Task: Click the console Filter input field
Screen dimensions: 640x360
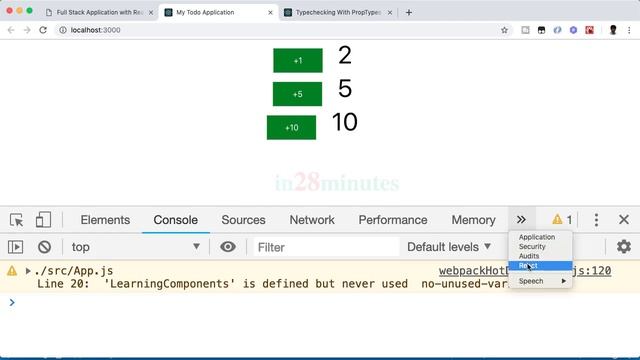Action: [326, 247]
